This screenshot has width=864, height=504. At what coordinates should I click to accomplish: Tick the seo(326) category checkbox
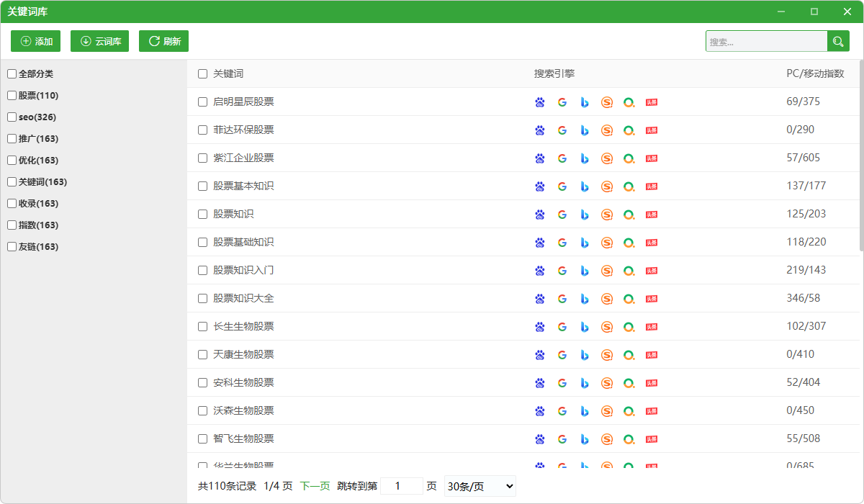[12, 117]
